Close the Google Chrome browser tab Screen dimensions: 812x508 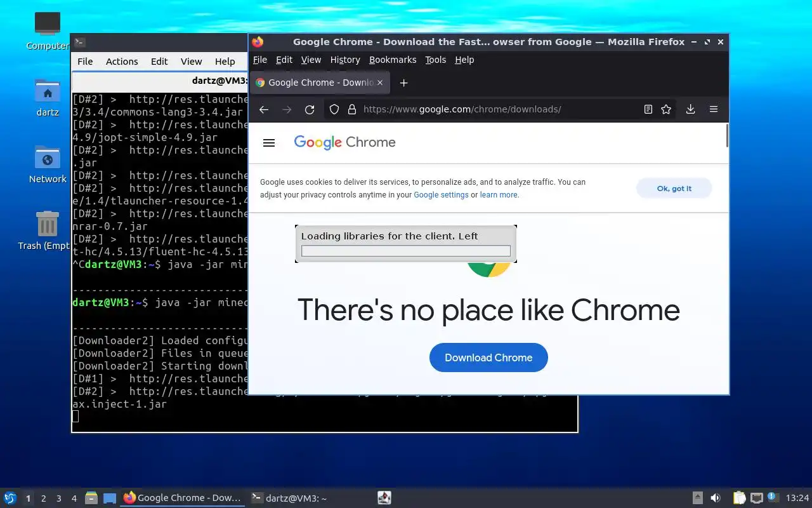[x=380, y=83]
